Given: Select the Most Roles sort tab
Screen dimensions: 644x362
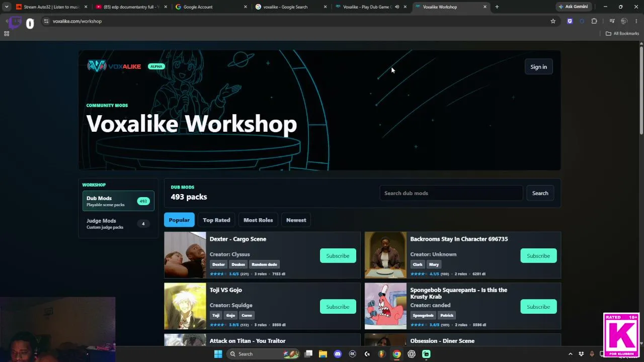Looking at the screenshot, I should [258, 220].
